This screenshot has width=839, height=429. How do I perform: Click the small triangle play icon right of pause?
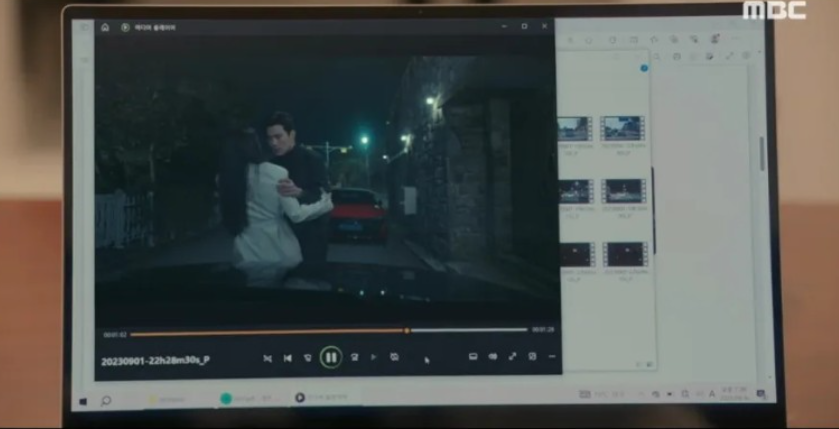[373, 357]
